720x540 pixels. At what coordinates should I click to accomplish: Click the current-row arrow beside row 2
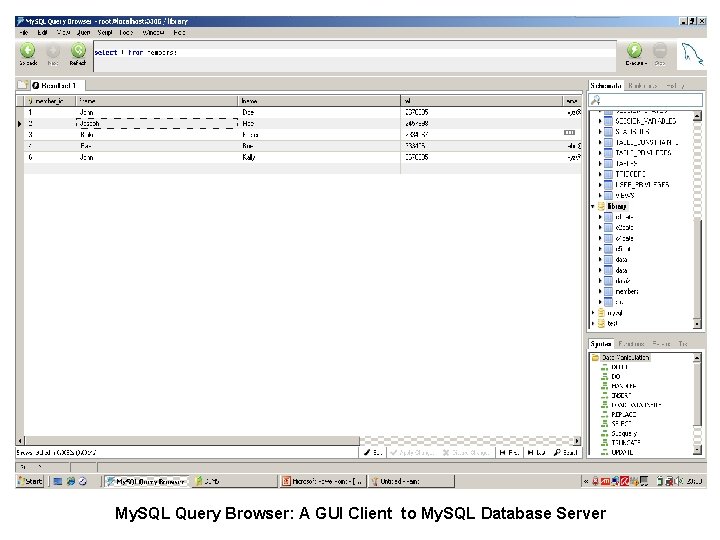[20, 124]
